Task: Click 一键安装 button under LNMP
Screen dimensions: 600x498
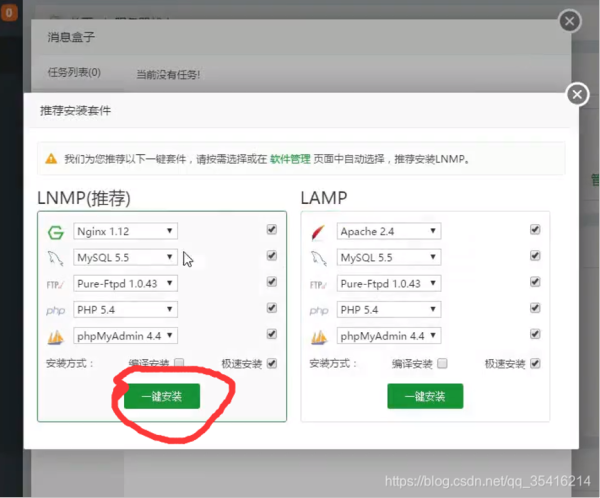Action: pos(162,396)
